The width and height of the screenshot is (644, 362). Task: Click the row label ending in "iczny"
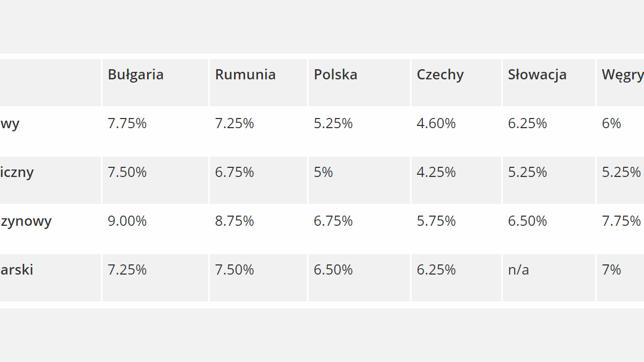17,172
